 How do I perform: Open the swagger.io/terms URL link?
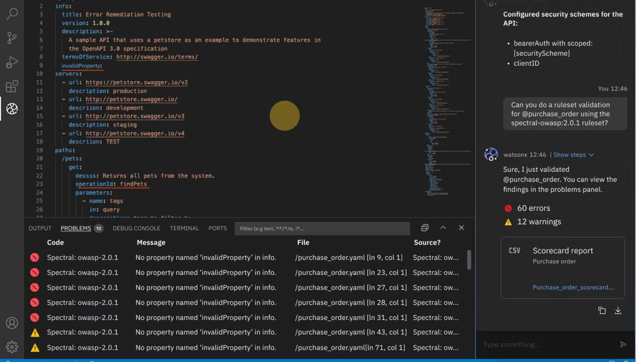pyautogui.click(x=157, y=57)
